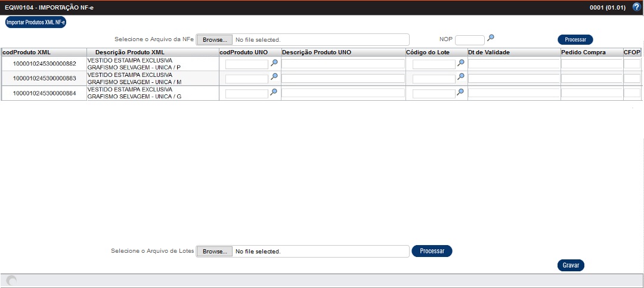Open lot code lookup in third row

461,92
